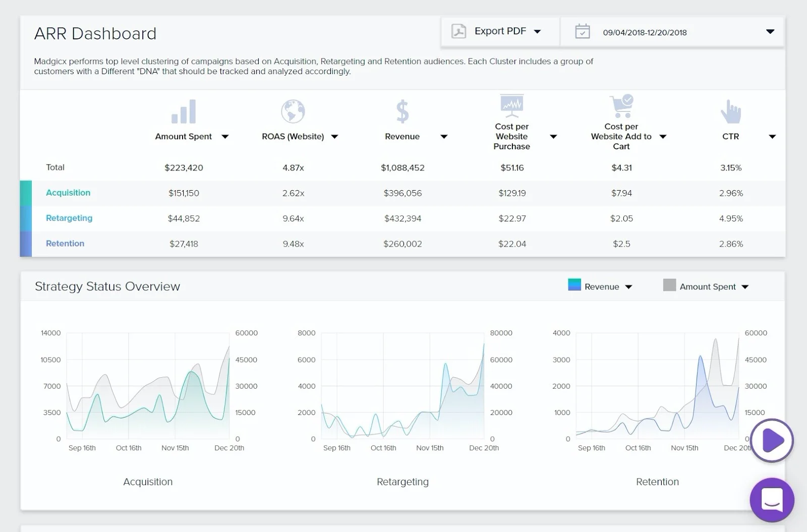This screenshot has height=532, width=807.
Task: Open the chart Amount Spent metric dropdown
Action: 745,287
